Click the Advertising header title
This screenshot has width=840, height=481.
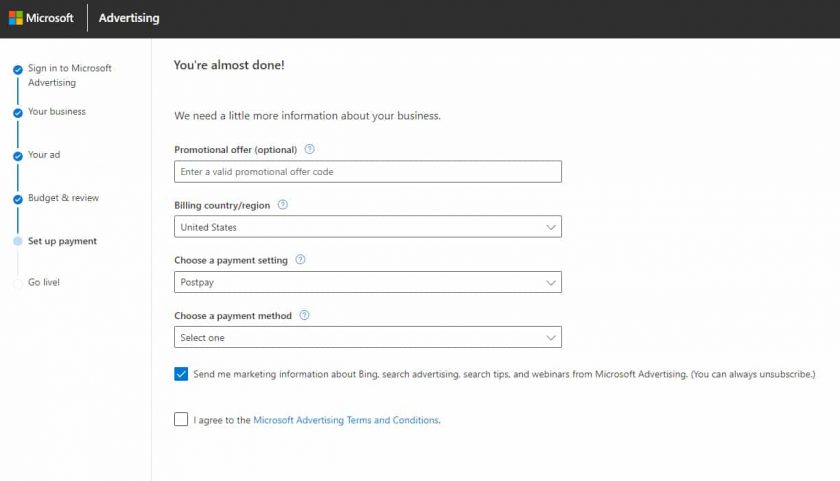pos(129,18)
